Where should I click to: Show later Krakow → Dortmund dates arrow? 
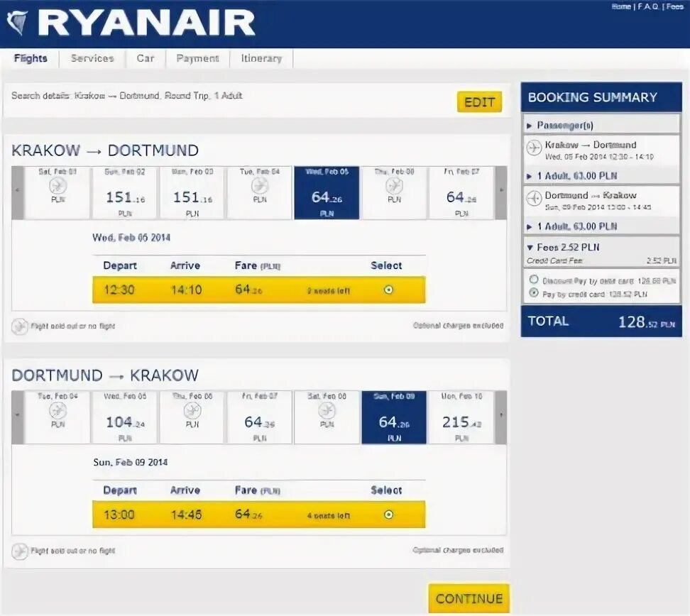coord(500,193)
